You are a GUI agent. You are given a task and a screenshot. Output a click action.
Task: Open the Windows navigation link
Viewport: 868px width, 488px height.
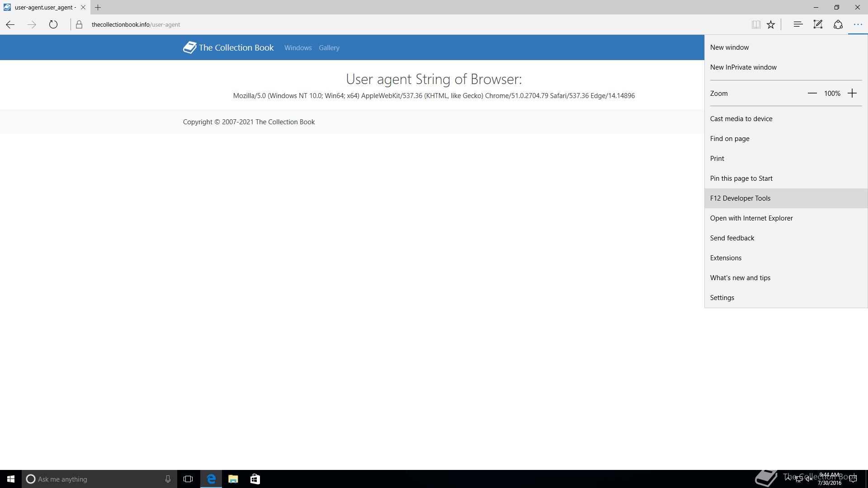pyautogui.click(x=298, y=48)
